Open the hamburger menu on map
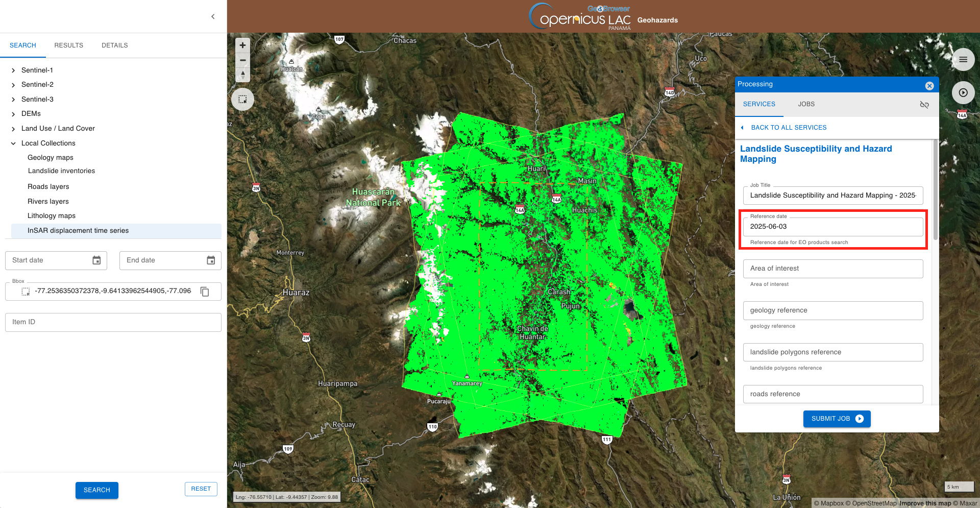Image resolution: width=980 pixels, height=508 pixels. (x=963, y=60)
